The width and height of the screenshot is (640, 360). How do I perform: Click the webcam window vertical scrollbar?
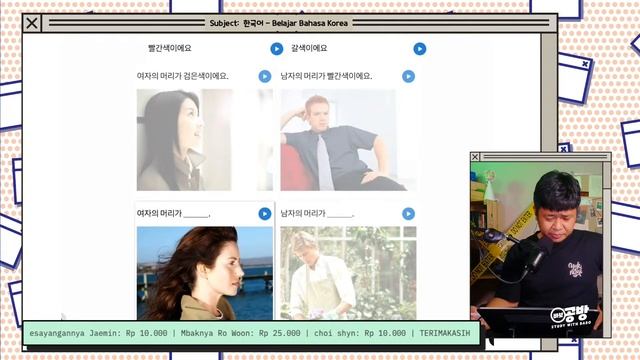point(607,249)
